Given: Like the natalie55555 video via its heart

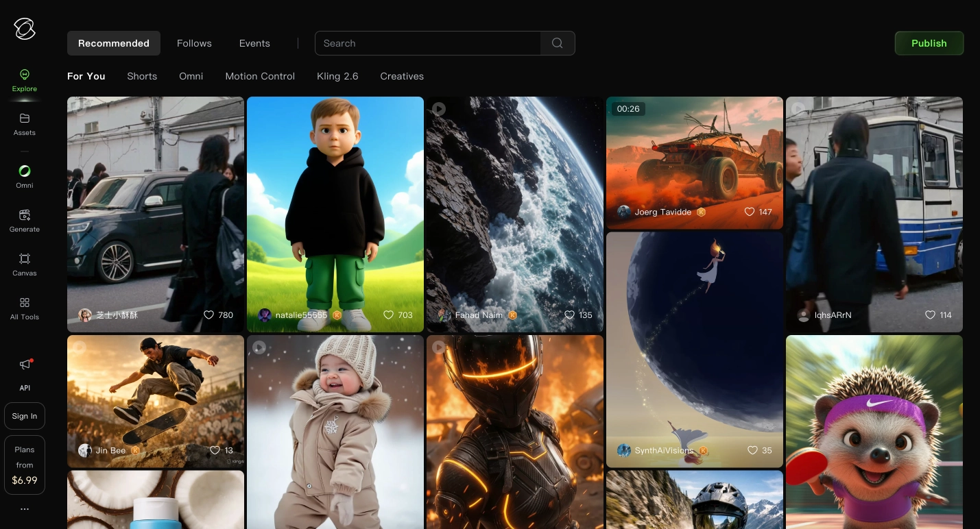Looking at the screenshot, I should pyautogui.click(x=388, y=315).
